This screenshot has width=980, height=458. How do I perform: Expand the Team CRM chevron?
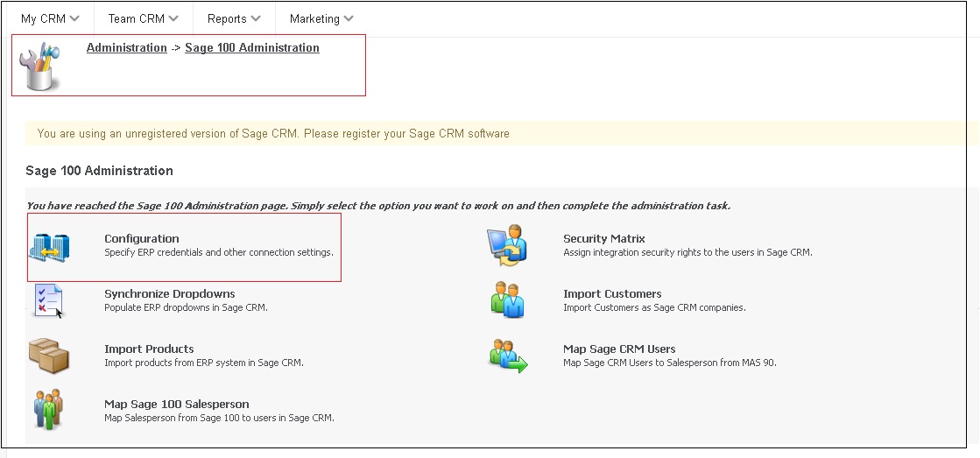[173, 18]
